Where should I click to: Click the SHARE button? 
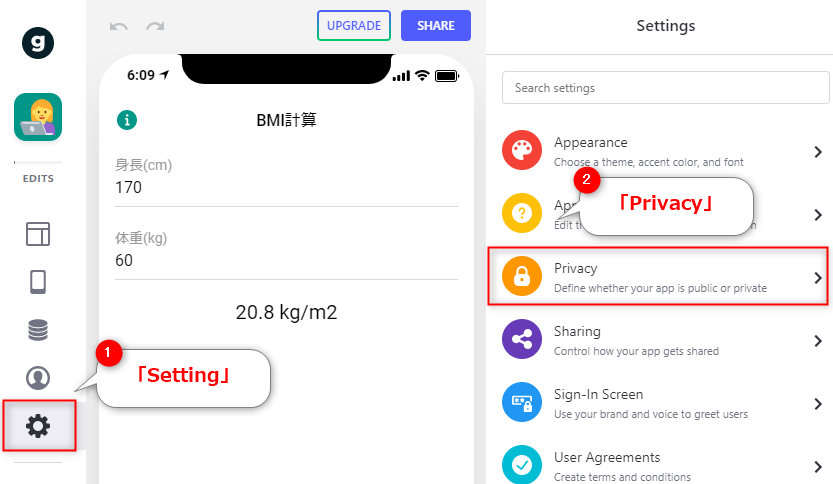pyautogui.click(x=436, y=26)
